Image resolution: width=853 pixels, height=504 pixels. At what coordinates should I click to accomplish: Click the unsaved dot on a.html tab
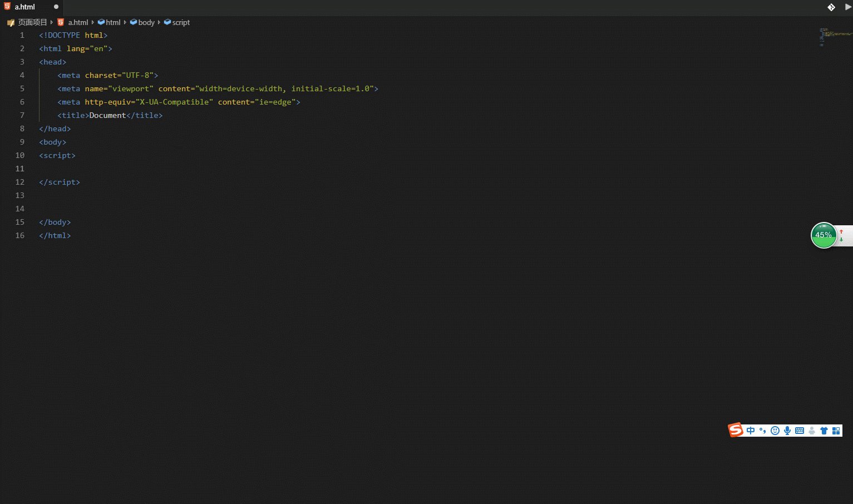click(56, 7)
